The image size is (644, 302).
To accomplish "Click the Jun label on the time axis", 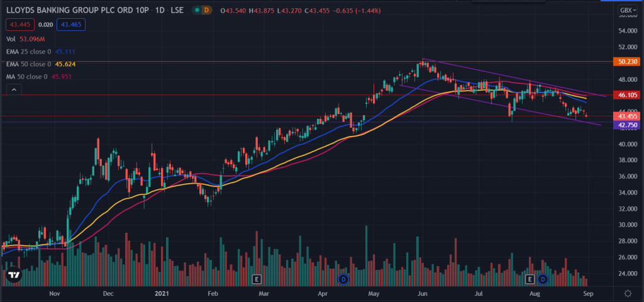I will (x=423, y=294).
